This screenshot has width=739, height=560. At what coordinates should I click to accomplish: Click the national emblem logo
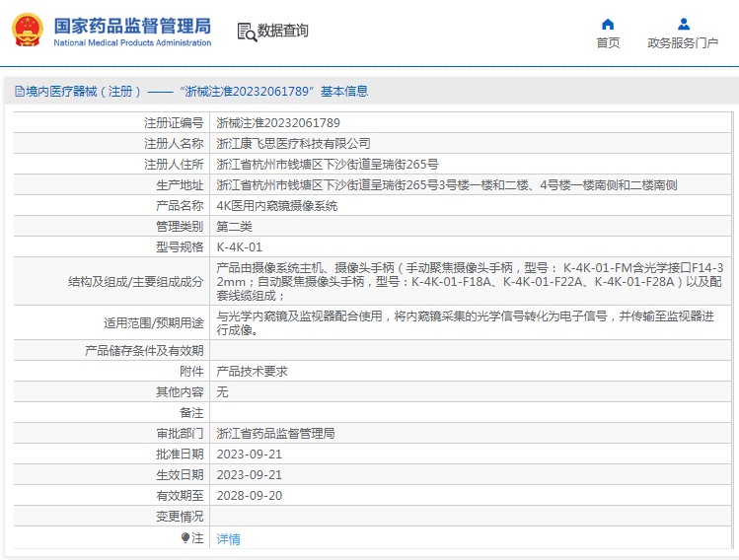pos(27,30)
